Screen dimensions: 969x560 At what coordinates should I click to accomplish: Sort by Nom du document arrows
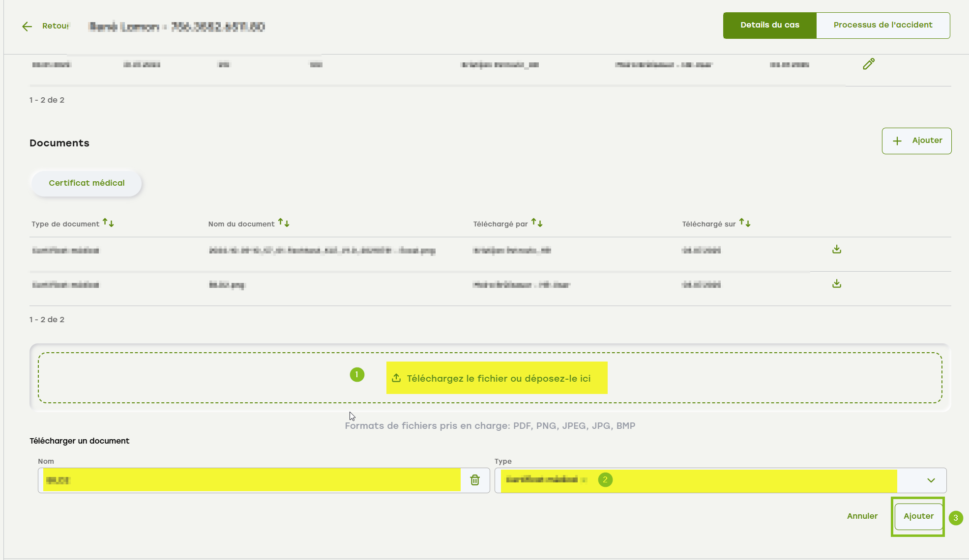[x=284, y=223]
